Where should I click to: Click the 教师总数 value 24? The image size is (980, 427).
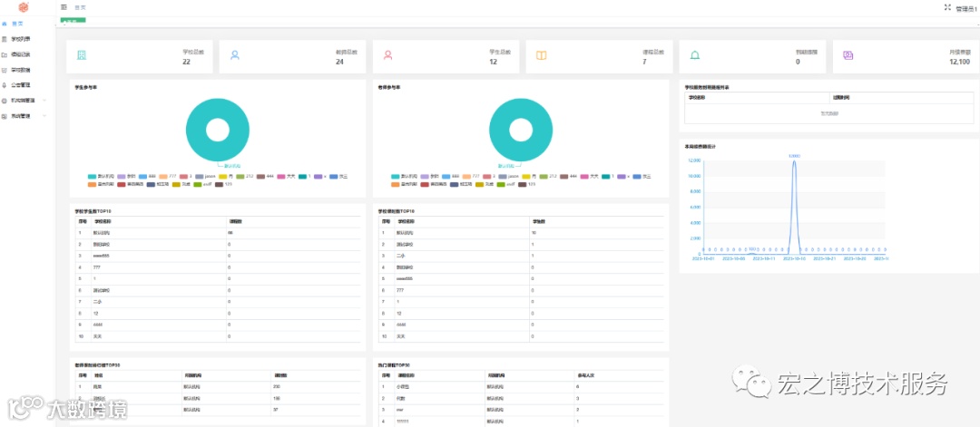[340, 62]
